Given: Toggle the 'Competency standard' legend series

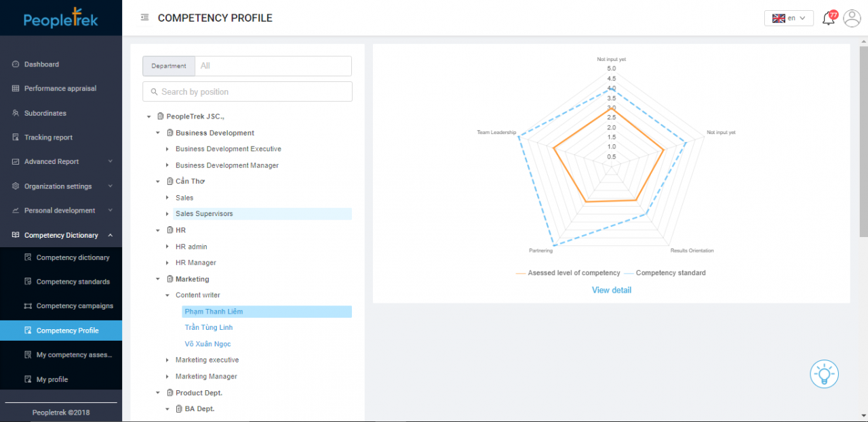Looking at the screenshot, I should [671, 273].
